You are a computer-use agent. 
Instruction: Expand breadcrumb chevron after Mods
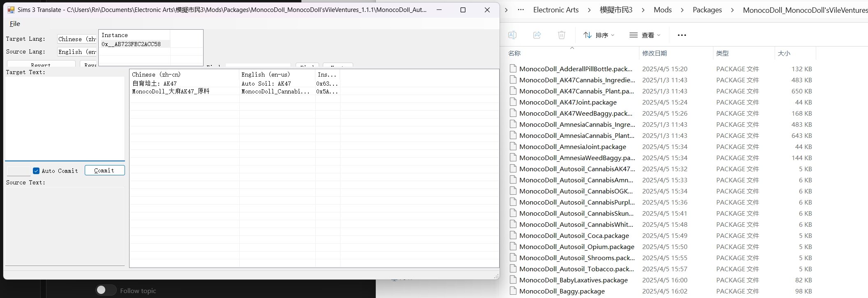[682, 10]
